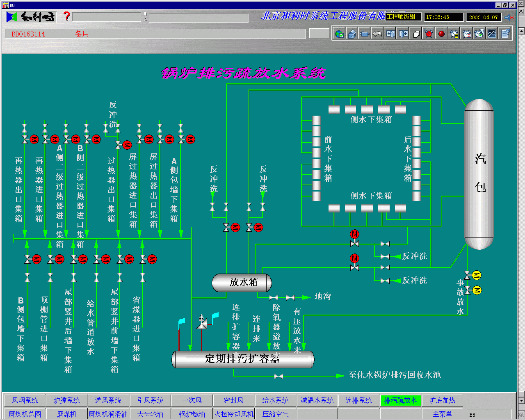Toggle the upper yellow 事故放水 motor valve

(476, 275)
